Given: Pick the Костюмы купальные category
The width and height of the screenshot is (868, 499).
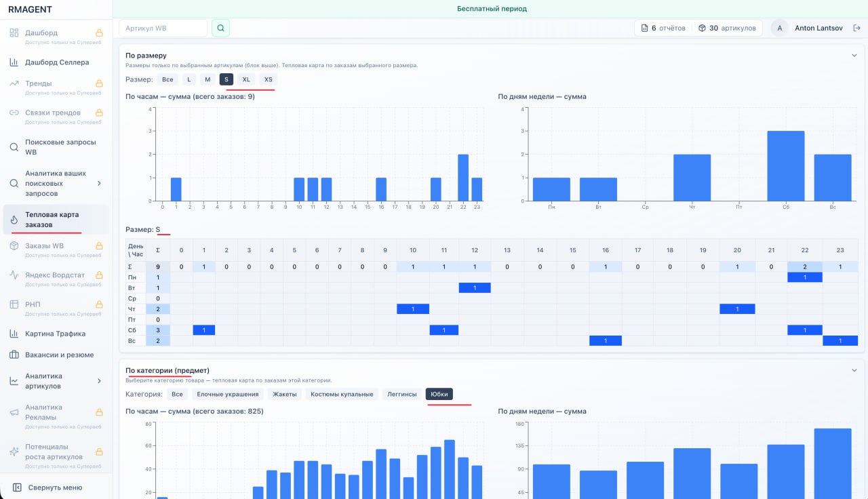Looking at the screenshot, I should coord(342,394).
